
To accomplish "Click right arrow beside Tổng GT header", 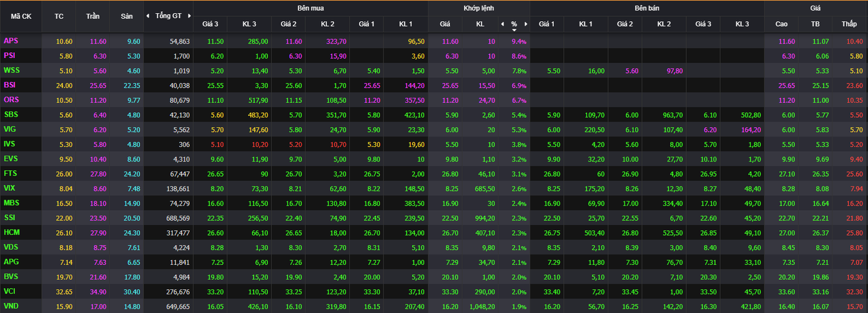I will click(x=189, y=16).
